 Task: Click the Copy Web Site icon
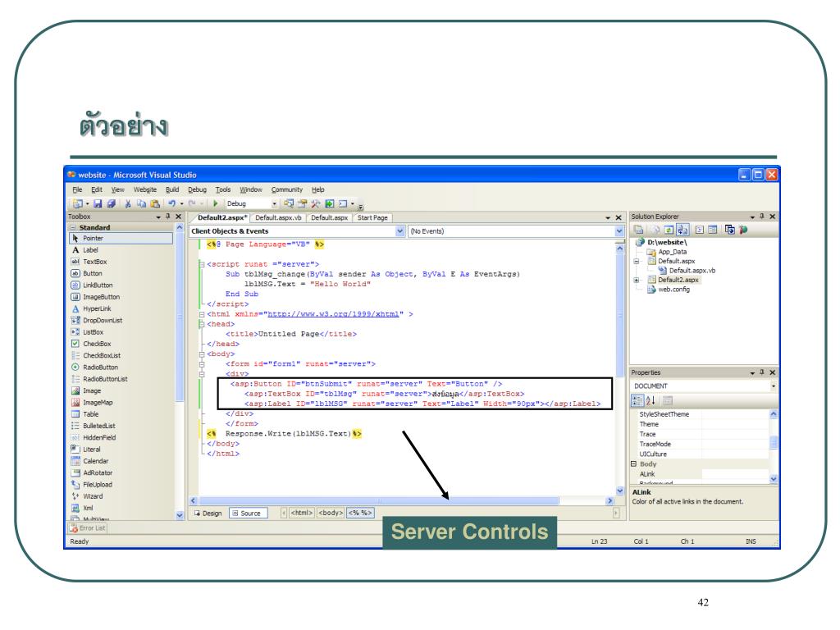tap(729, 230)
